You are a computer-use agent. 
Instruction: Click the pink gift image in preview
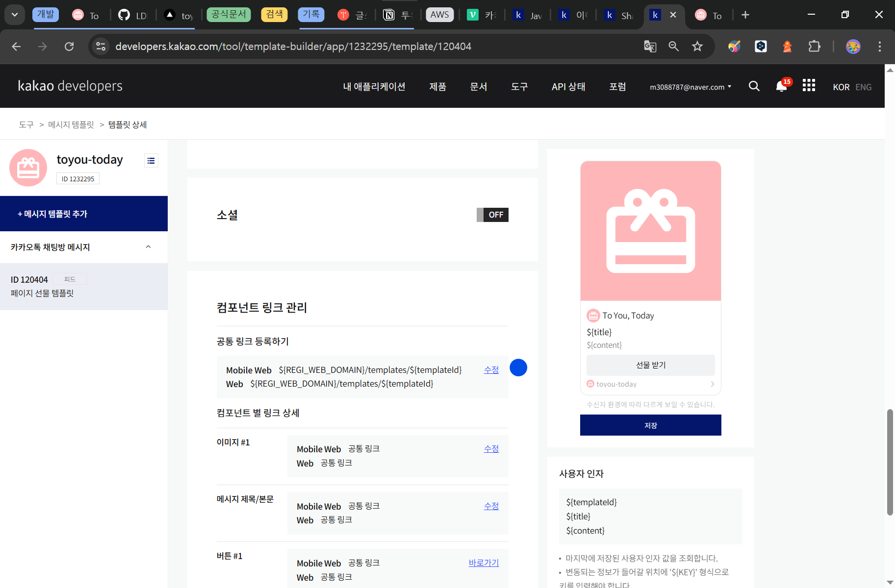coord(651,231)
